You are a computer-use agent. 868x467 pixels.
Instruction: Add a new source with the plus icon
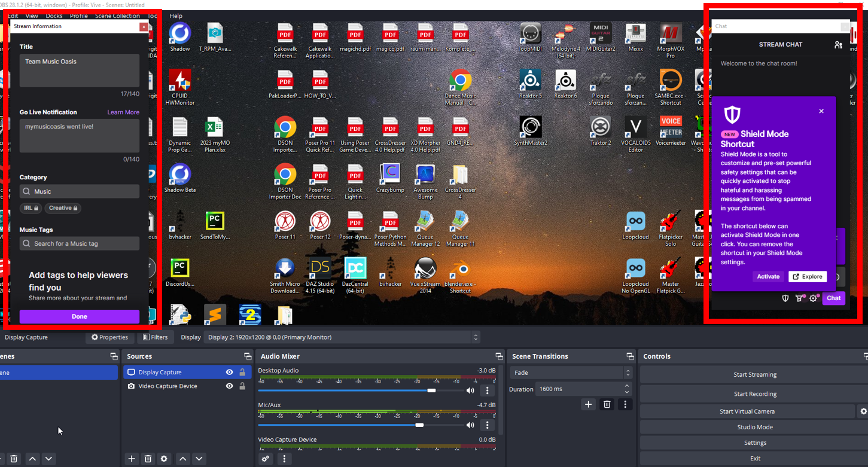tap(132, 459)
